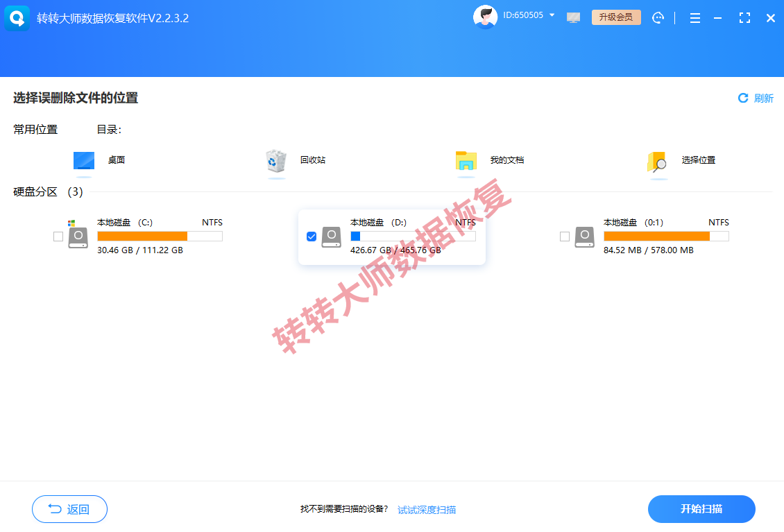Open the user avatar profile

click(x=485, y=17)
